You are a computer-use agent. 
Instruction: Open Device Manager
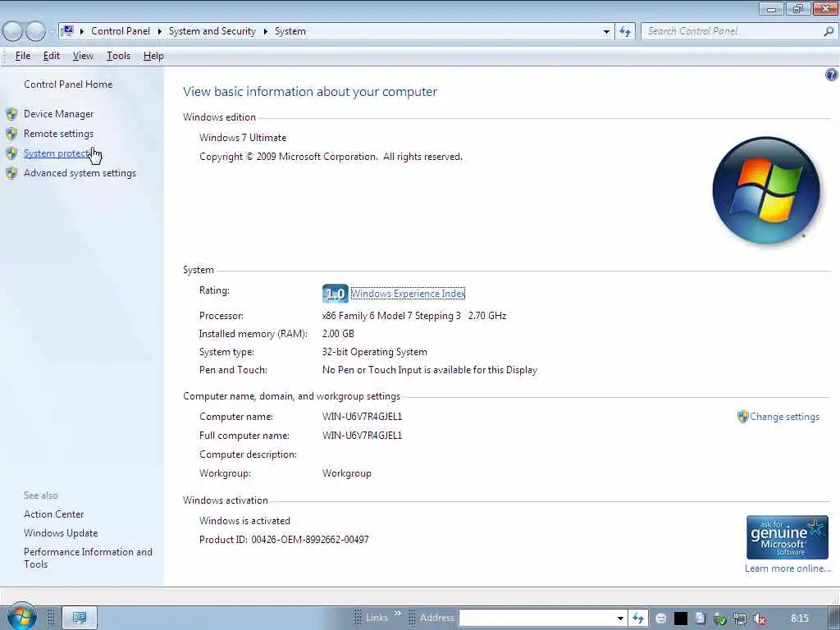pos(58,113)
